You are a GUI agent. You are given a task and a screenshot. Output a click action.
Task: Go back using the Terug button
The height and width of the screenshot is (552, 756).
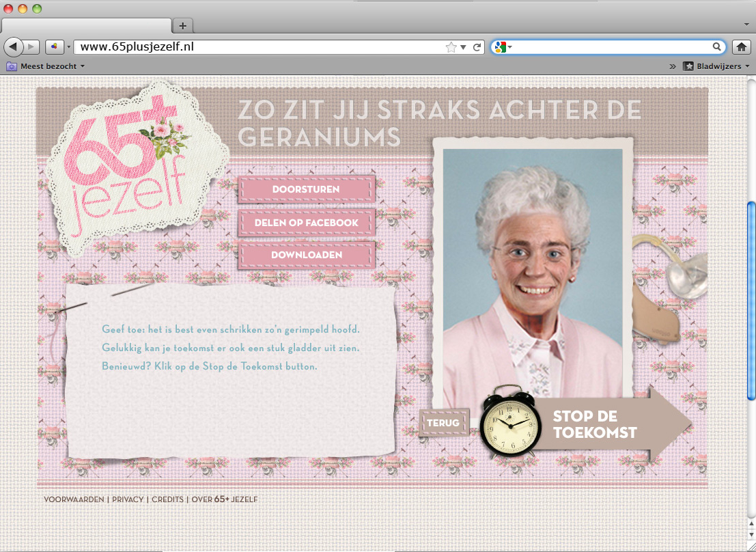coord(443,423)
